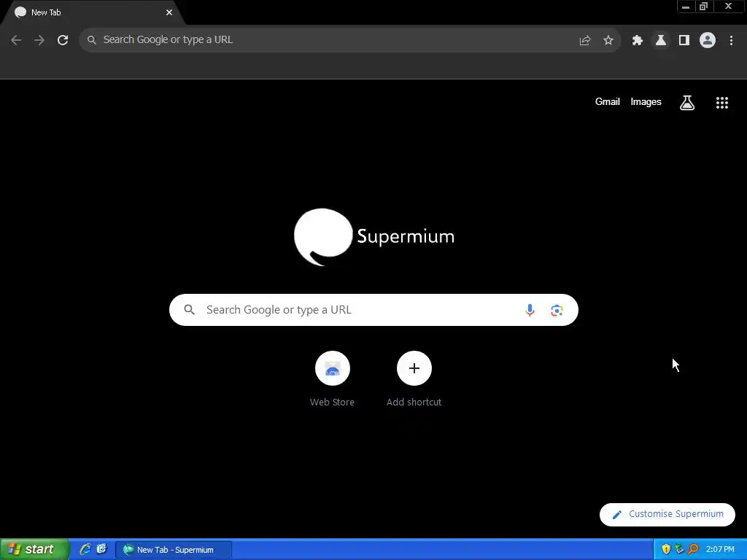Screen dimensions: 747x560
Task: Open the experiments flask in the toolbar
Action: (x=661, y=41)
